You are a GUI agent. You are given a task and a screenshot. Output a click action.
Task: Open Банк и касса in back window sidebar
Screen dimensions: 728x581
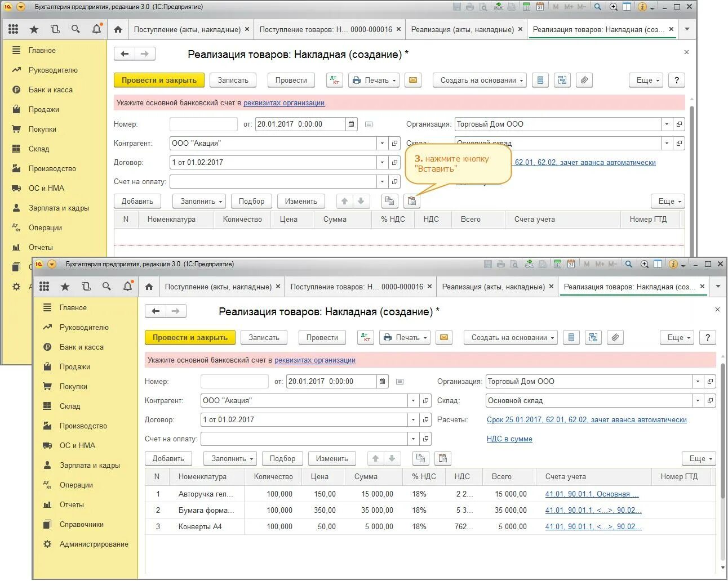point(51,90)
